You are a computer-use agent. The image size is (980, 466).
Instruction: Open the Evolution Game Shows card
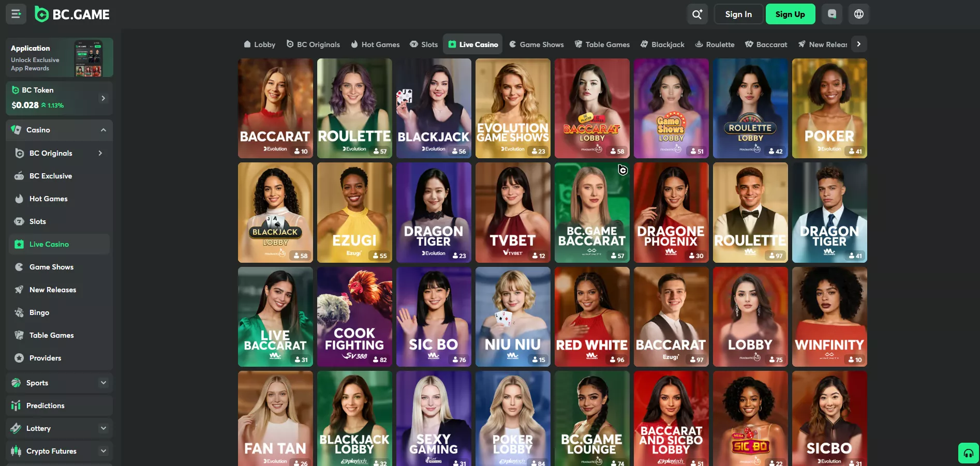tap(513, 108)
